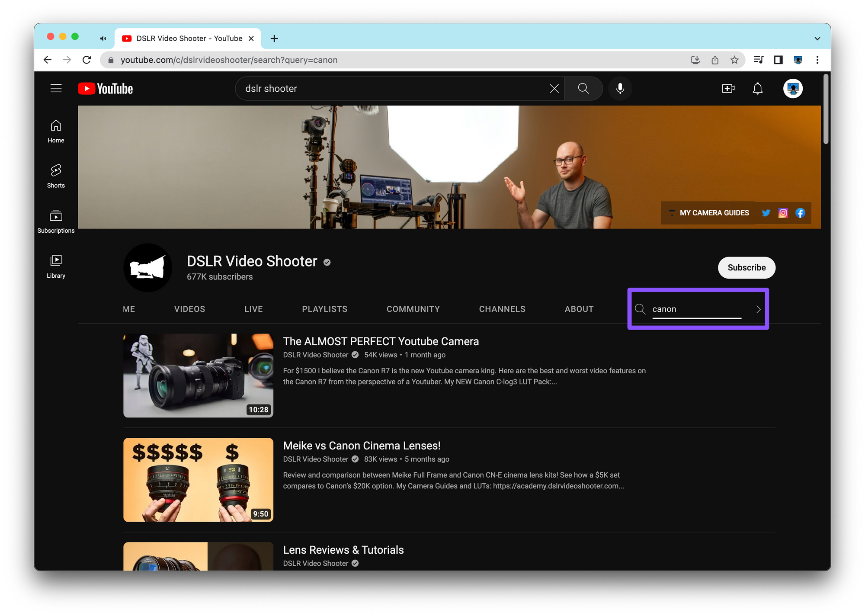865x616 pixels.
Task: Go to Subscriptions in the sidebar
Action: tap(56, 221)
